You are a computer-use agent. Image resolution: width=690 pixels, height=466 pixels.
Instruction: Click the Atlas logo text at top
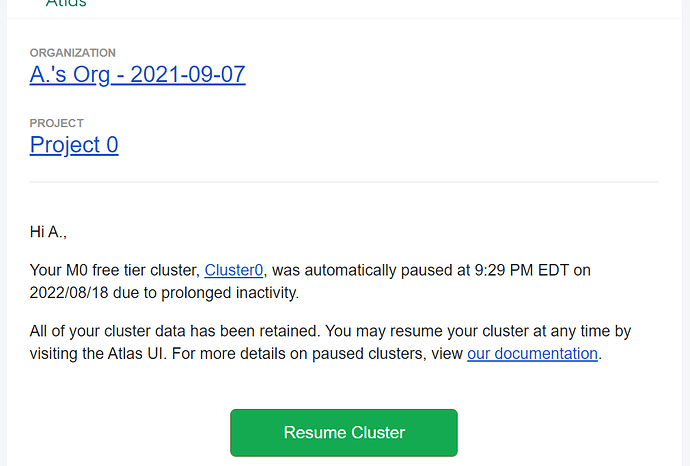[x=66, y=3]
